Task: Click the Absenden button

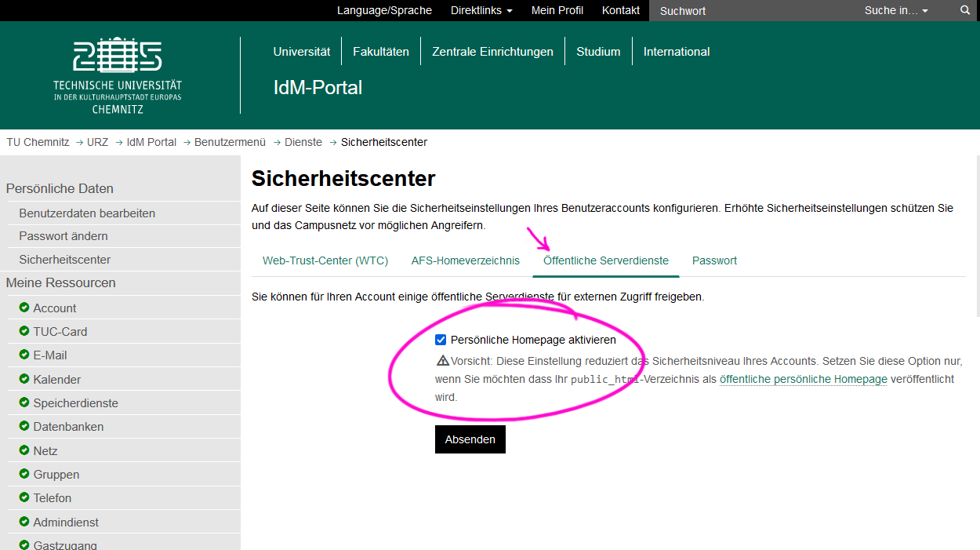Action: [x=470, y=439]
